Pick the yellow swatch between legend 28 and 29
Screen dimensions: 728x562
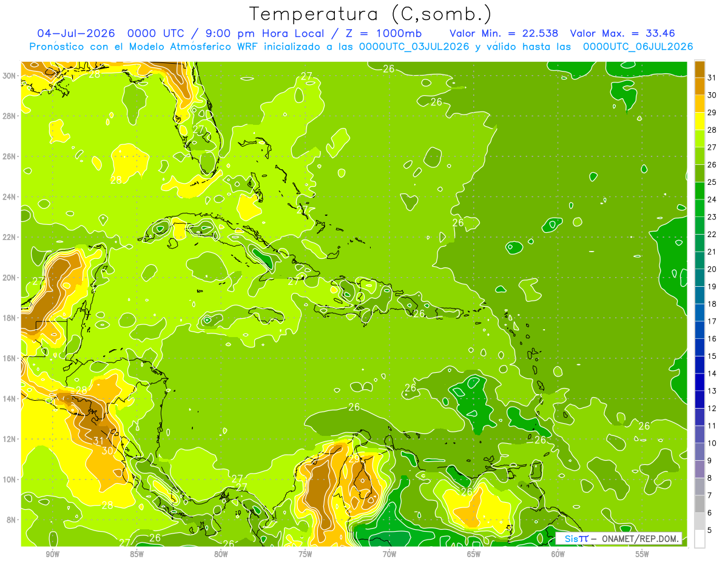(699, 121)
